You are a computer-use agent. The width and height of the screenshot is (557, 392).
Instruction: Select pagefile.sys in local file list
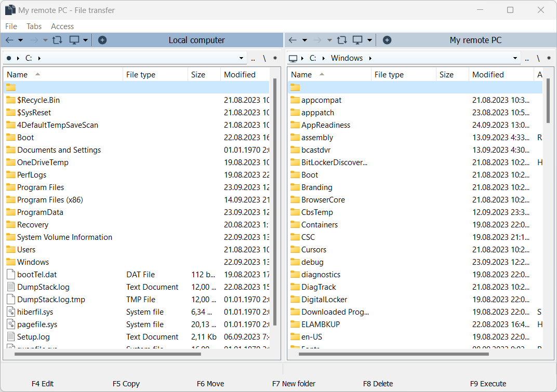pyautogui.click(x=37, y=324)
